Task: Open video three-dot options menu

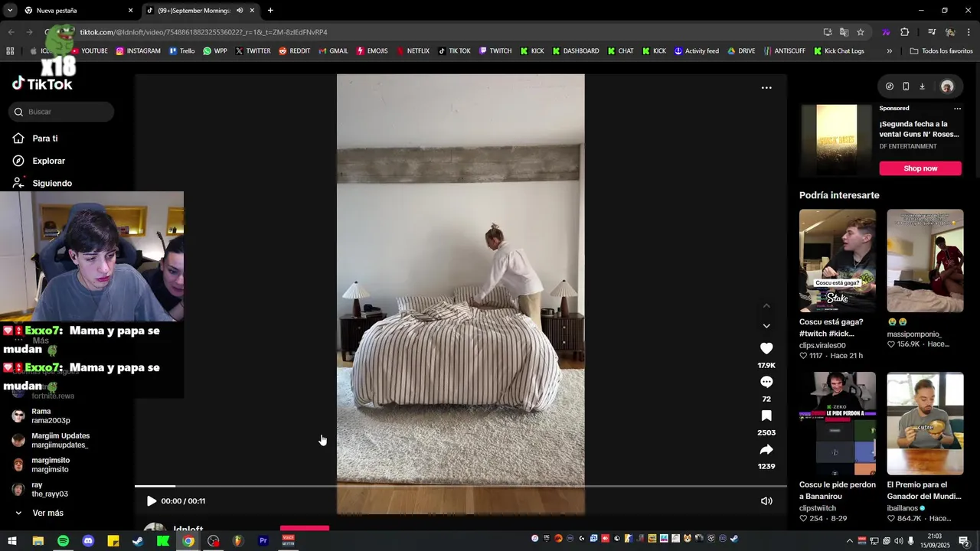Action: 766,87
